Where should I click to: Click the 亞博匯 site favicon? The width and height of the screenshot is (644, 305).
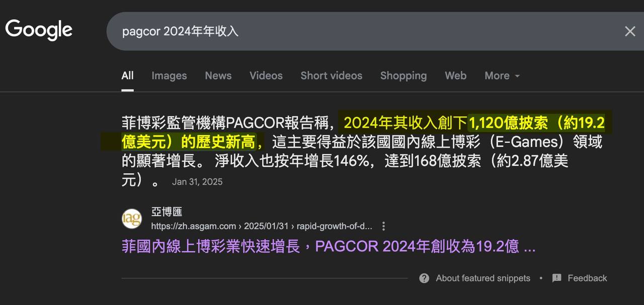132,219
